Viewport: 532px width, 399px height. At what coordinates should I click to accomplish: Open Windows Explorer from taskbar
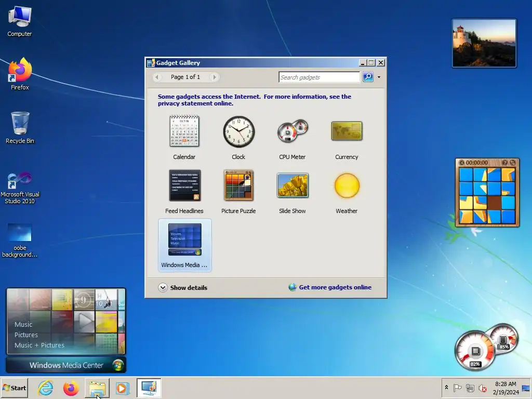click(97, 388)
